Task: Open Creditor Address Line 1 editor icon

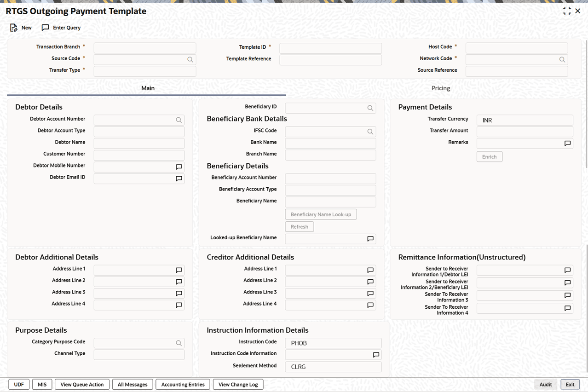Action: pos(370,270)
